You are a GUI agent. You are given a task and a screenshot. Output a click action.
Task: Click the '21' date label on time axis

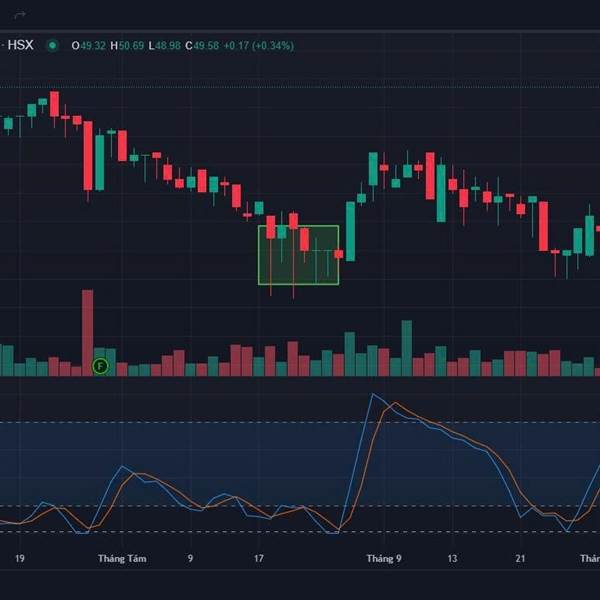[x=520, y=558]
